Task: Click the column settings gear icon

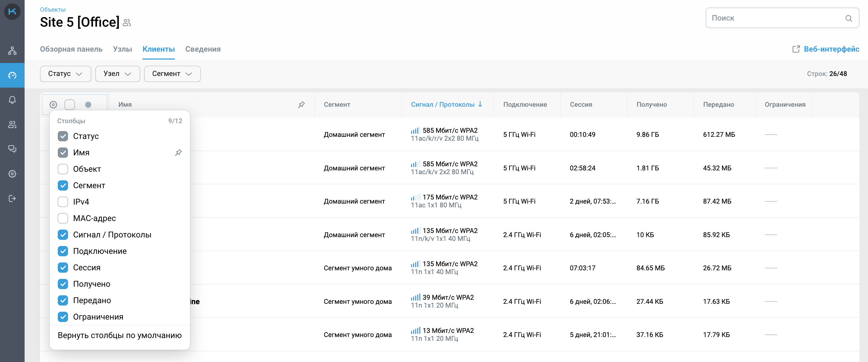Action: pyautogui.click(x=53, y=105)
